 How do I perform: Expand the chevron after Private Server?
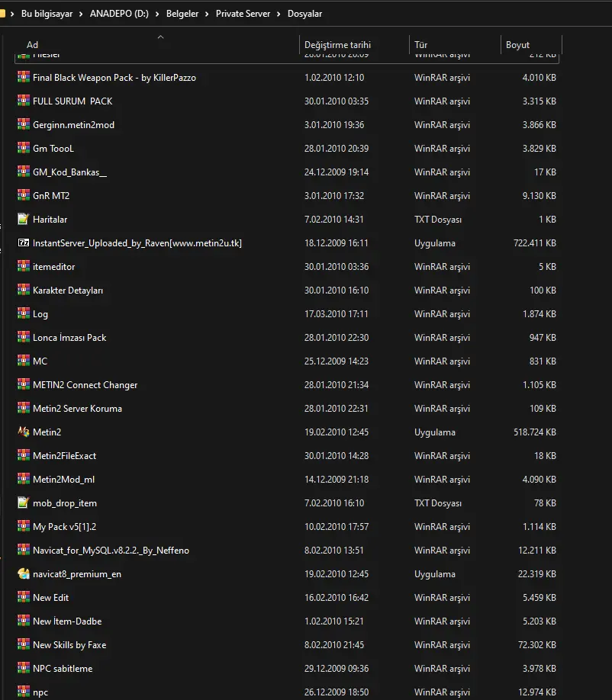pyautogui.click(x=279, y=14)
